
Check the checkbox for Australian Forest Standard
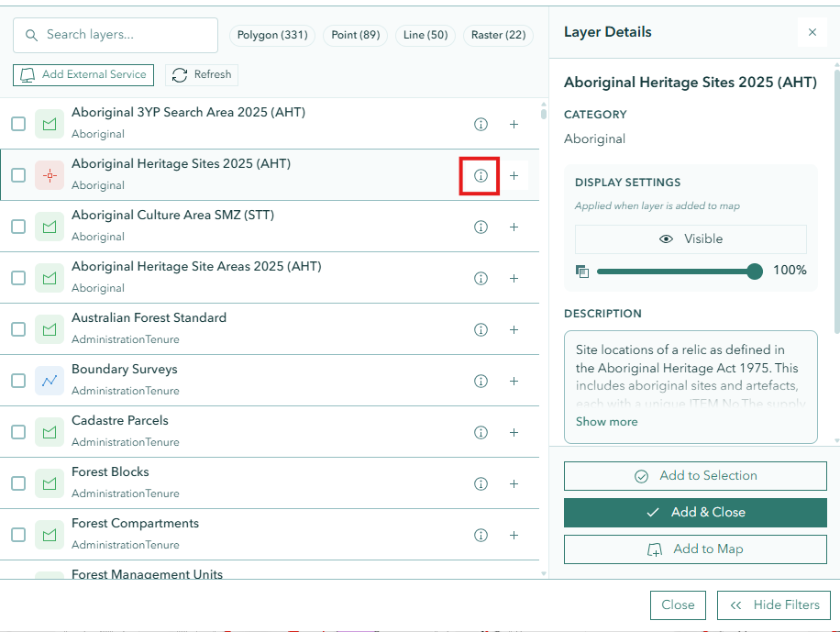pos(17,328)
